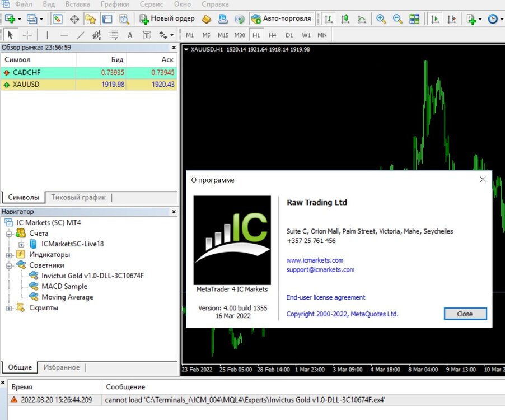The width and height of the screenshot is (505, 420).
Task: Select the crosshair tool
Action: [27, 35]
